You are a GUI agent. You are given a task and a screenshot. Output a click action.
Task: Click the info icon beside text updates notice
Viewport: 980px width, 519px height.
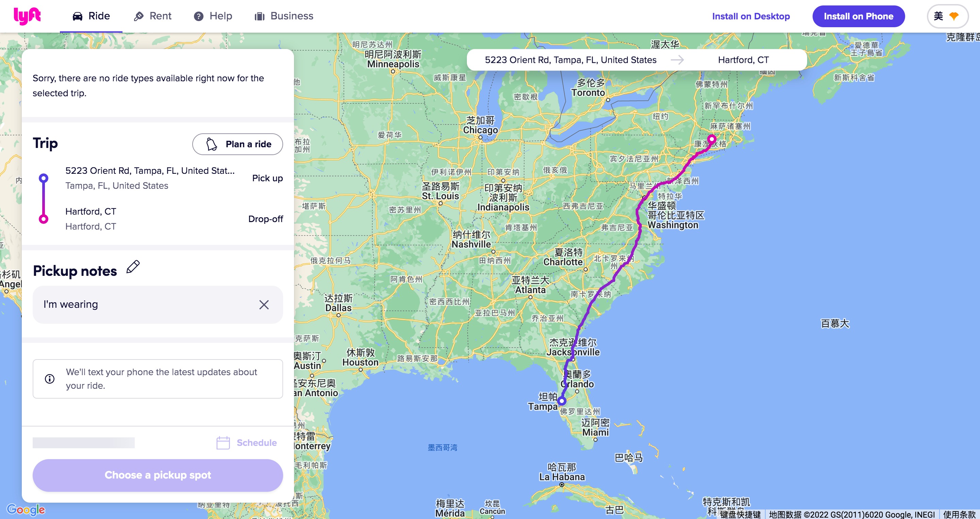(49, 379)
